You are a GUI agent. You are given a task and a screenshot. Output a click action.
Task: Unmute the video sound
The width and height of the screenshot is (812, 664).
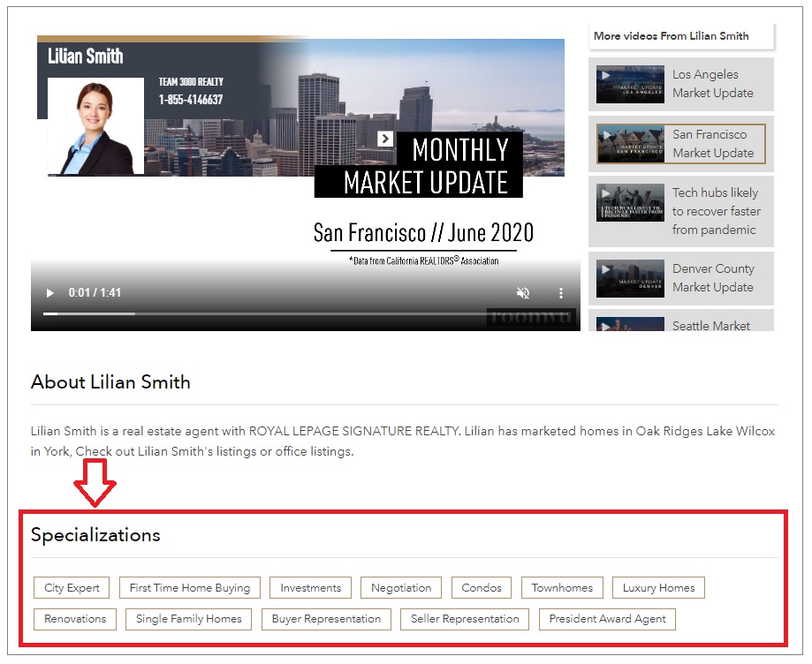click(x=523, y=293)
